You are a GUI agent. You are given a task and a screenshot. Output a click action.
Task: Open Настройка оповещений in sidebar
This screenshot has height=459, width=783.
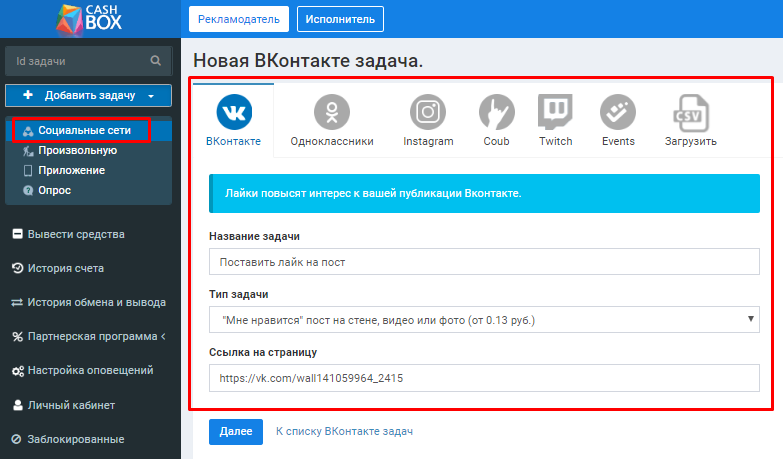(90, 371)
